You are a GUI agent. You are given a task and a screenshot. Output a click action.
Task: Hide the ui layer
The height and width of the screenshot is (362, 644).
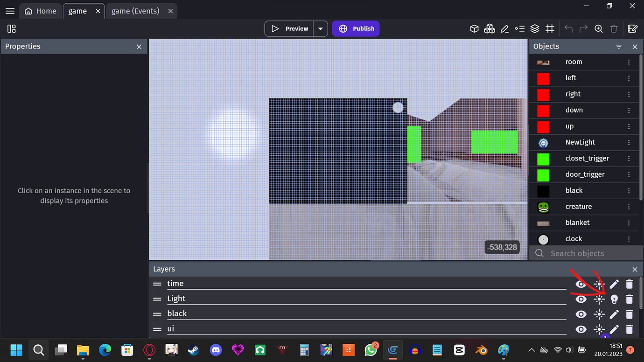click(581, 329)
